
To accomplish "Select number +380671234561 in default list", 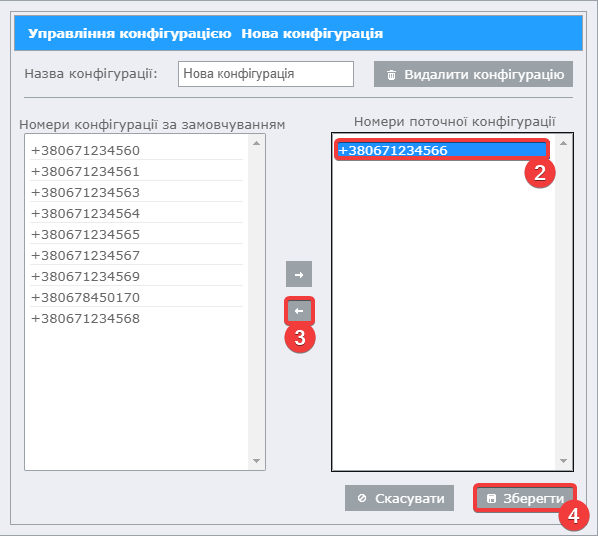I will (x=137, y=171).
